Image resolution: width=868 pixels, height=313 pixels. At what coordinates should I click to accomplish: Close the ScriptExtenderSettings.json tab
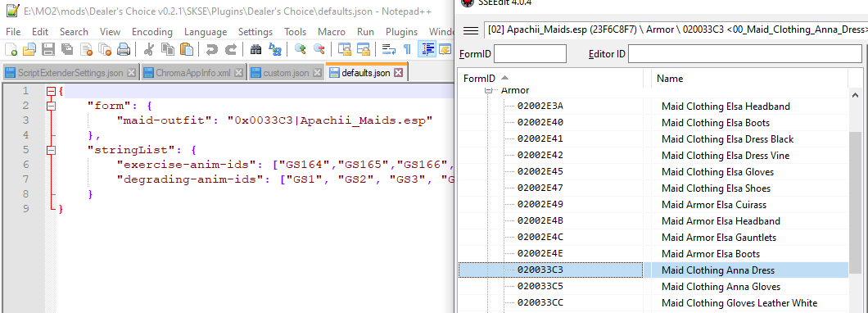(131, 73)
